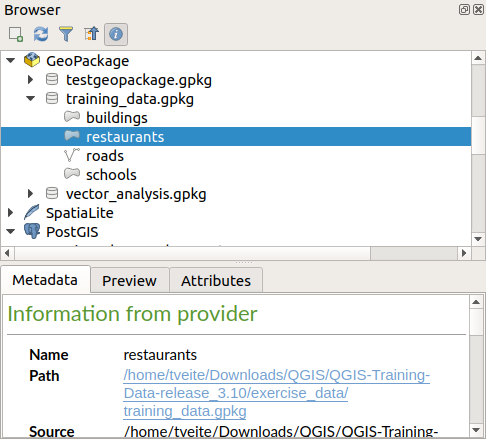Switch to the Metadata tab
The image size is (486, 439).
(45, 280)
